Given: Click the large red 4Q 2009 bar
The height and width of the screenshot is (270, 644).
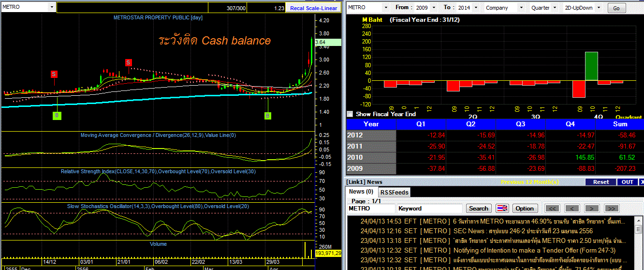Looking at the screenshot, I should coord(579,89).
